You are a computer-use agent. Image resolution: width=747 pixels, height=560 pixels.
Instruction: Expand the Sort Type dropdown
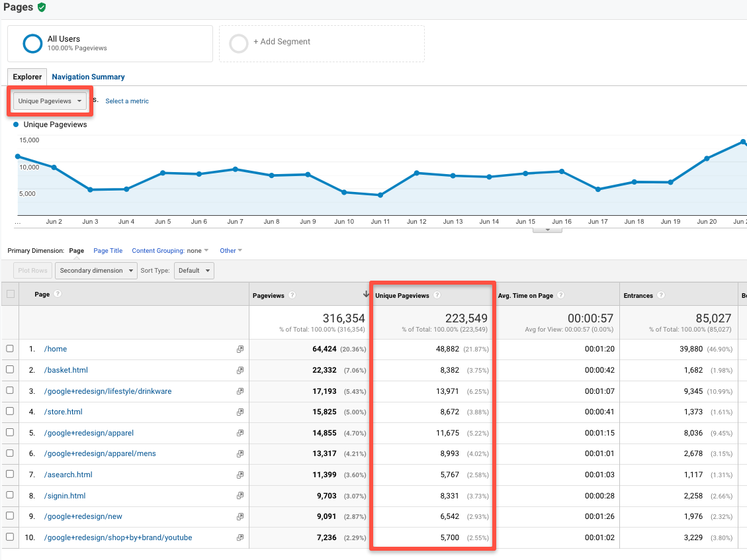click(194, 270)
